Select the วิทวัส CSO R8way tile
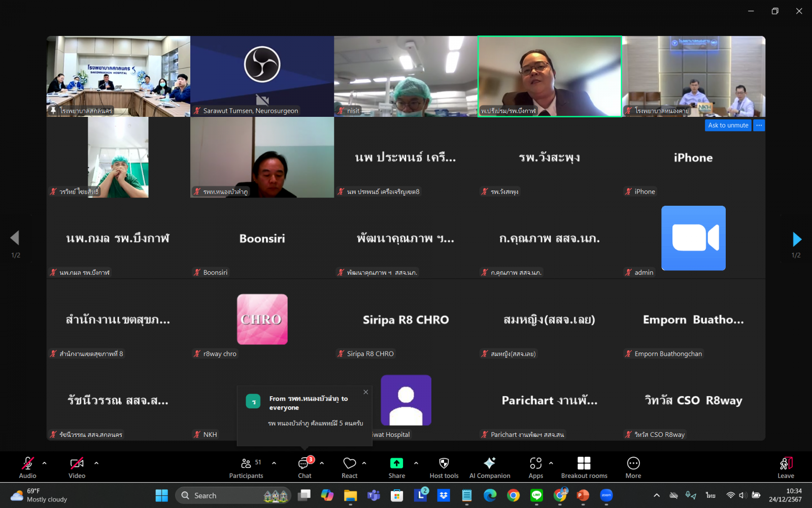Viewport: 812px width, 508px height. (693, 400)
